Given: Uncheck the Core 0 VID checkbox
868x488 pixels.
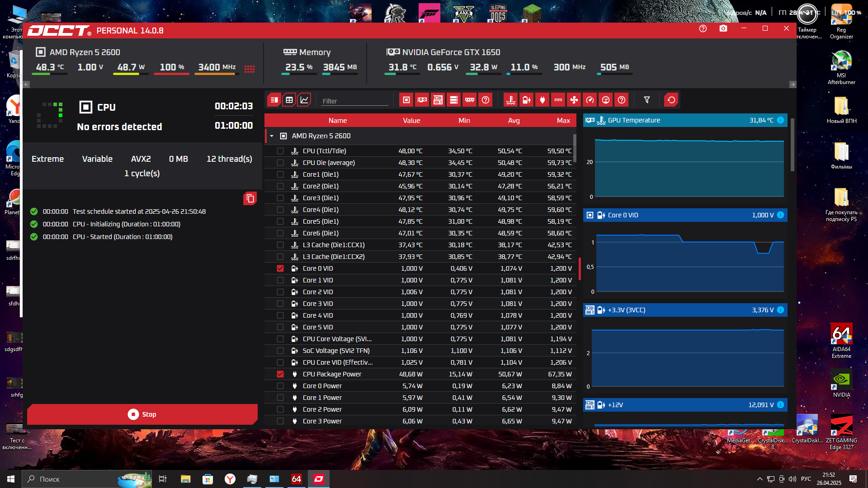Looking at the screenshot, I should [280, 268].
